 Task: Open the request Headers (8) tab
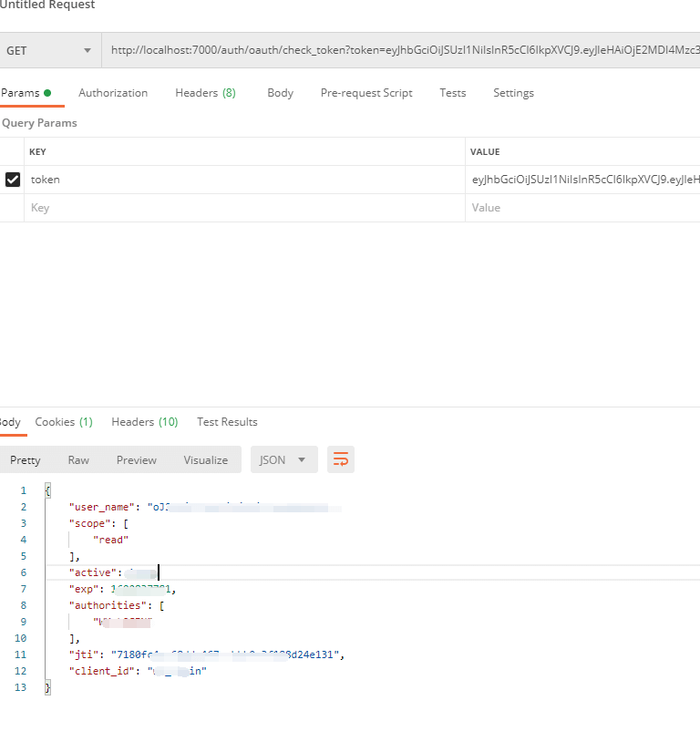pyautogui.click(x=205, y=93)
